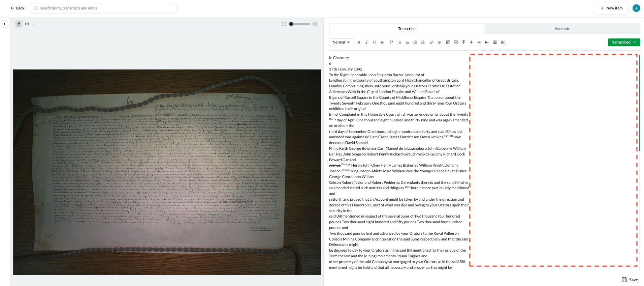Switch to the Transcribe tab
Viewport: 644px width, 286px height.
coord(407,29)
